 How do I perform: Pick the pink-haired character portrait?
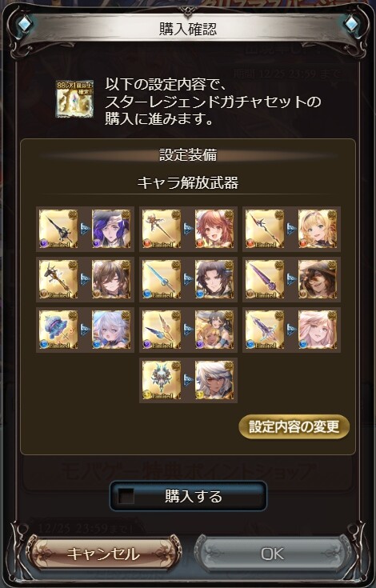[x=318, y=330]
